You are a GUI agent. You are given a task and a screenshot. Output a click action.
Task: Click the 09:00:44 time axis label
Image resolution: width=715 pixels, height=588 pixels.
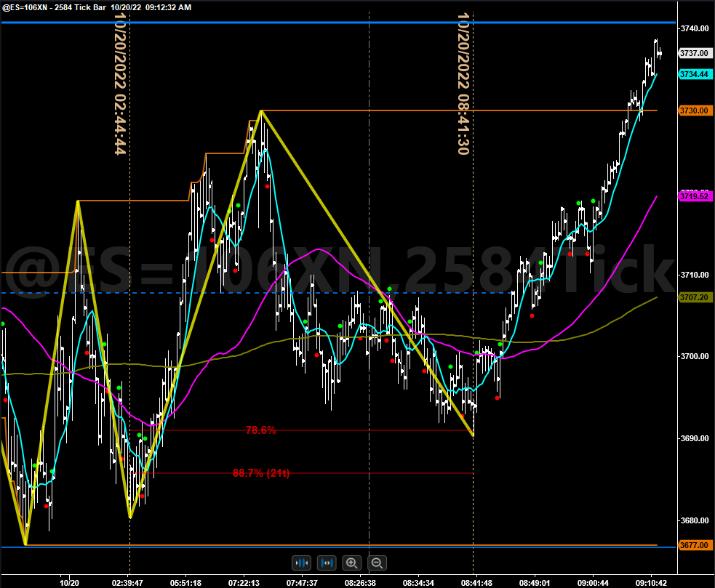(x=593, y=583)
